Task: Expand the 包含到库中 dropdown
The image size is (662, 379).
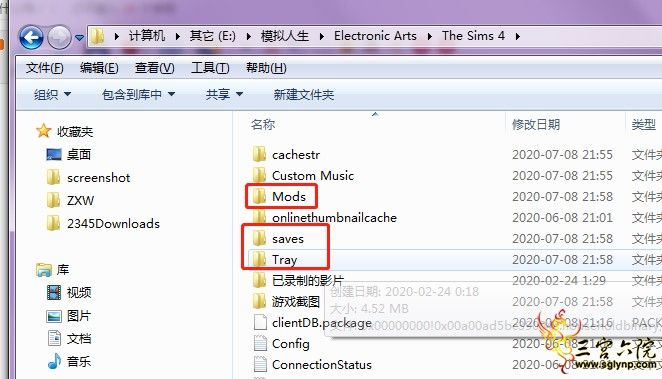Action: coord(138,94)
